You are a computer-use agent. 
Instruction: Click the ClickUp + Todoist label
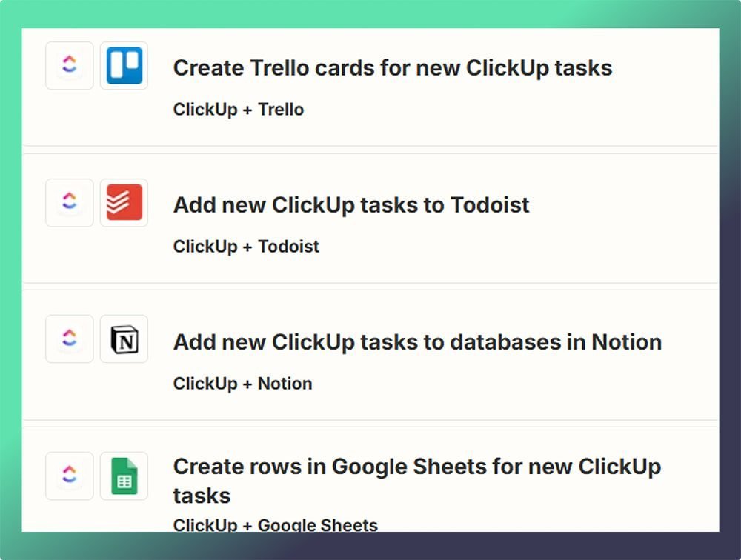(x=246, y=247)
